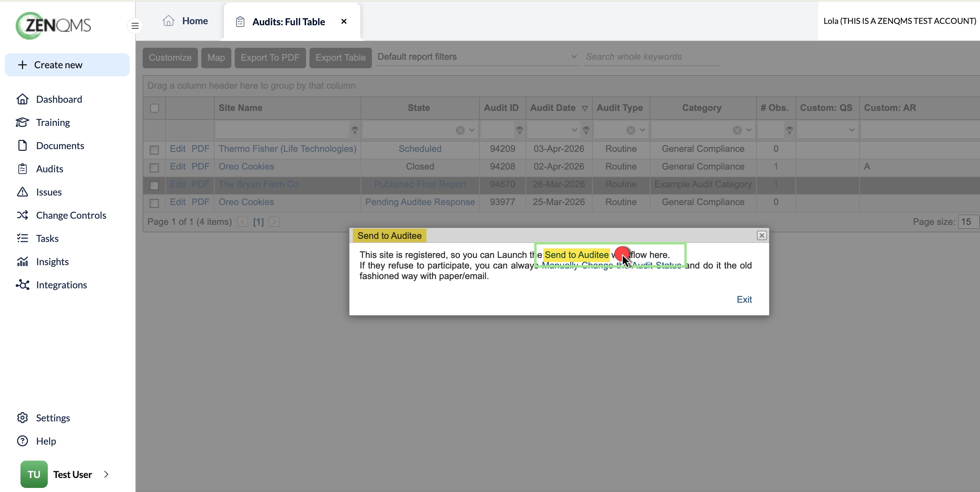This screenshot has width=980, height=492.
Task: Click the plus icon beside Create new
Action: click(x=23, y=65)
